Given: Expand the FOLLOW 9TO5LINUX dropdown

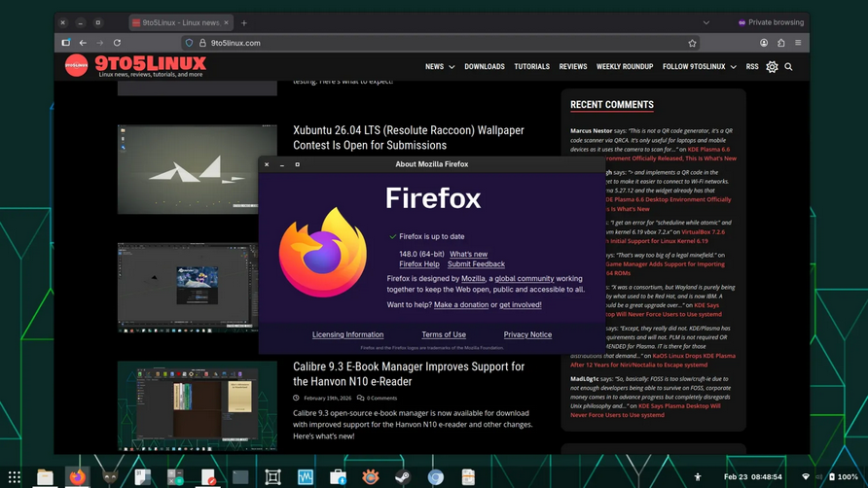Looking at the screenshot, I should coord(699,67).
